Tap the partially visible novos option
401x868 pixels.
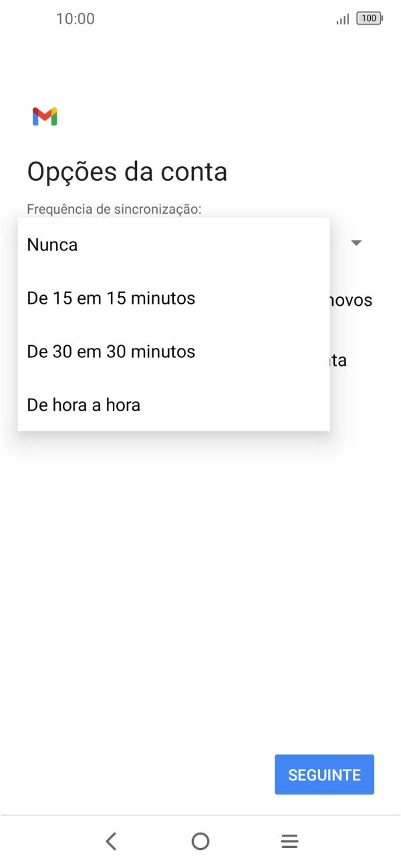click(352, 300)
